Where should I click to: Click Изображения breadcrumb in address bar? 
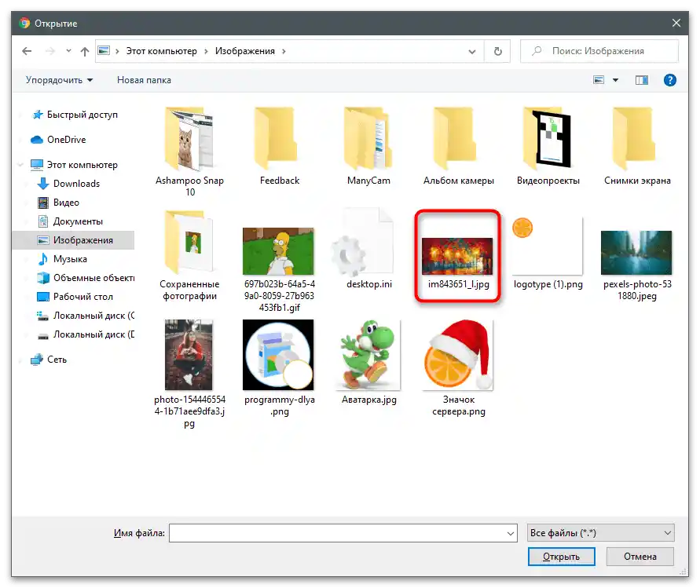244,51
